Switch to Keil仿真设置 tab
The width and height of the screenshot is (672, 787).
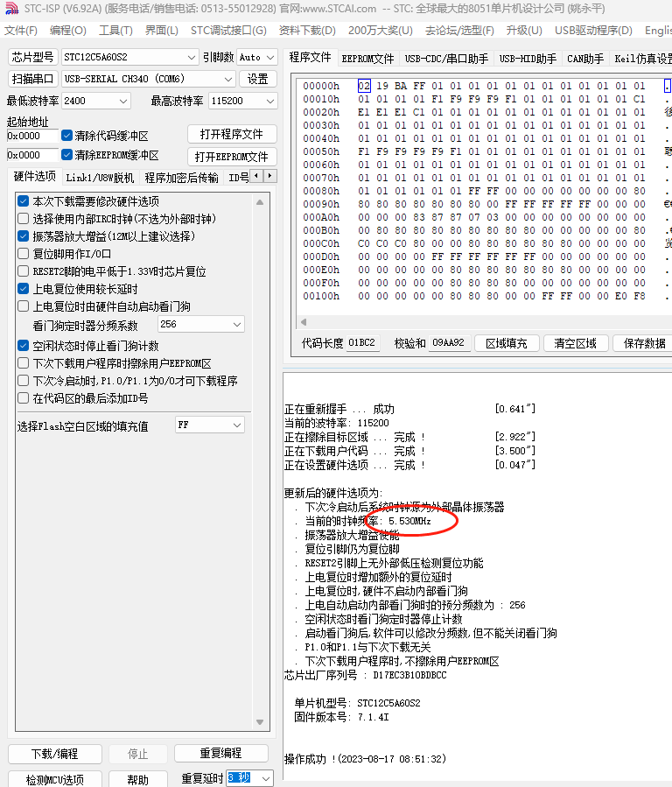point(642,59)
